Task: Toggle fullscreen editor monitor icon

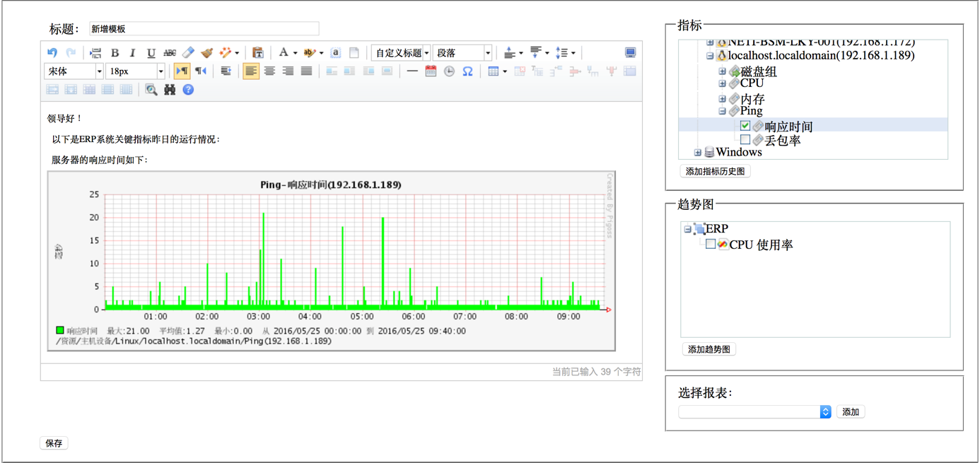Action: [630, 53]
